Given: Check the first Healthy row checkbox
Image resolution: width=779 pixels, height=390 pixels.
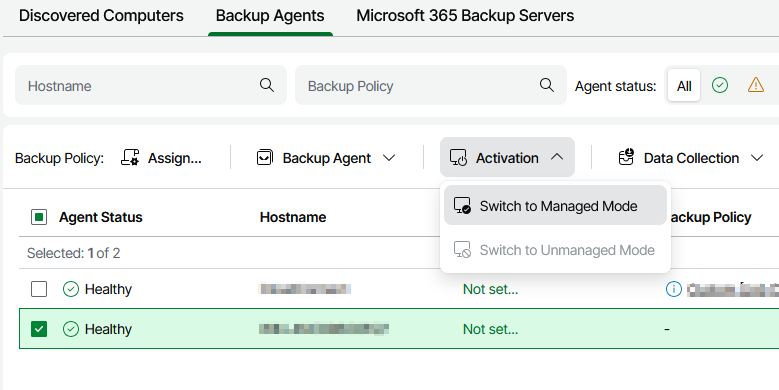Looking at the screenshot, I should [39, 289].
